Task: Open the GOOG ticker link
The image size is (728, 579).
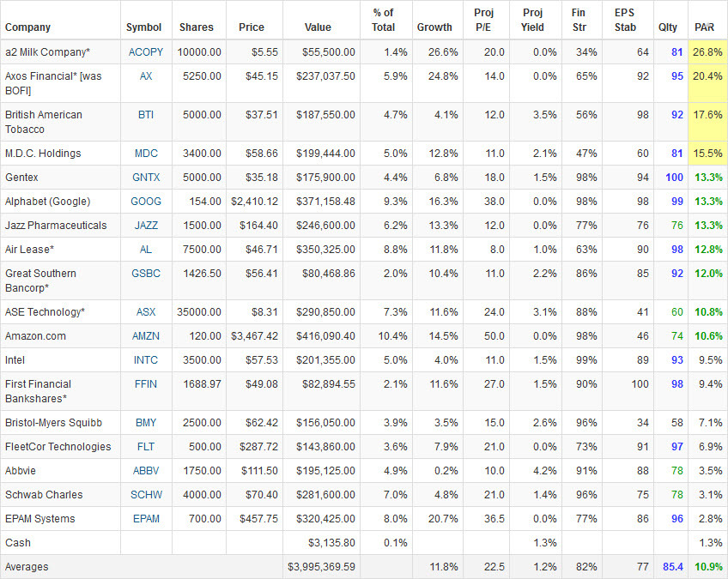Action: pyautogui.click(x=146, y=202)
